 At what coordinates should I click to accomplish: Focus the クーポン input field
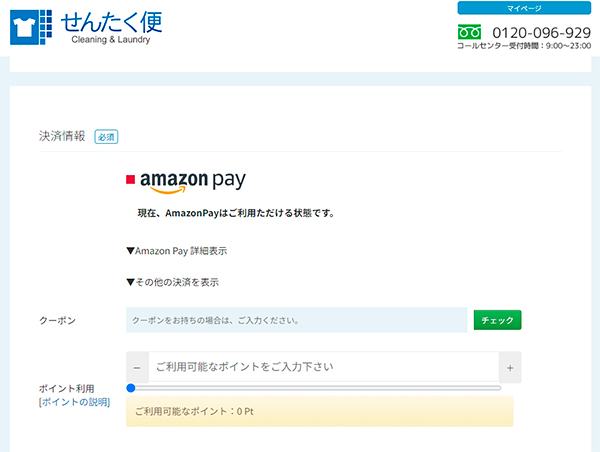click(297, 320)
